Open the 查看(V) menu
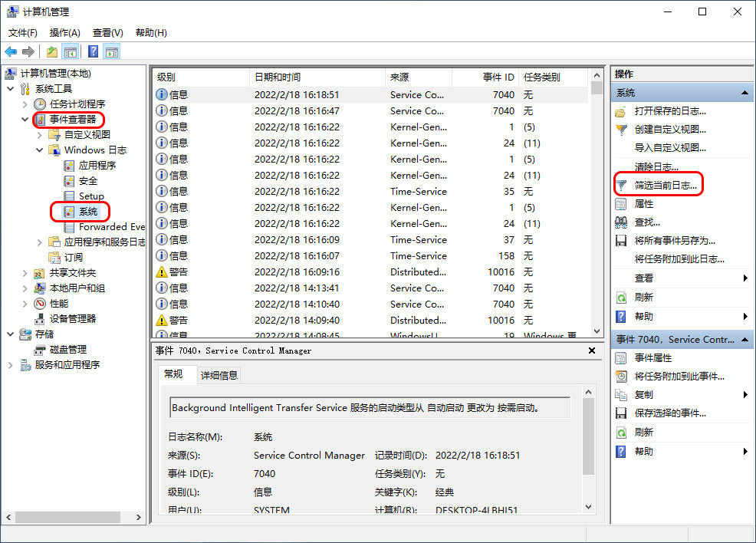756x543 pixels. click(x=108, y=33)
